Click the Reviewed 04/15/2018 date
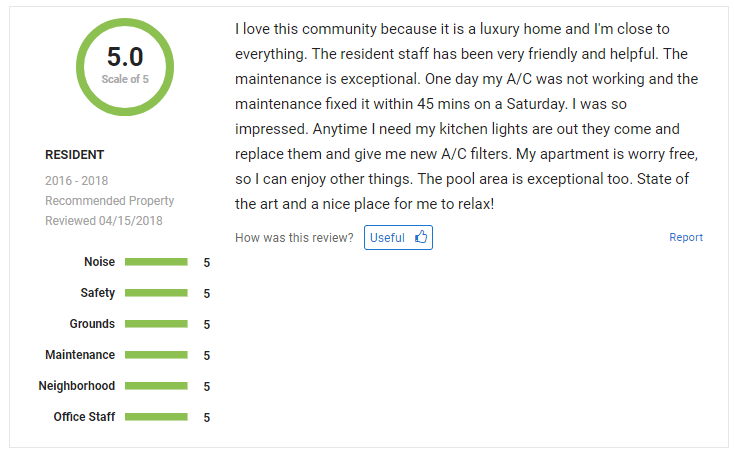Image resolution: width=735 pixels, height=454 pixels. click(x=104, y=221)
